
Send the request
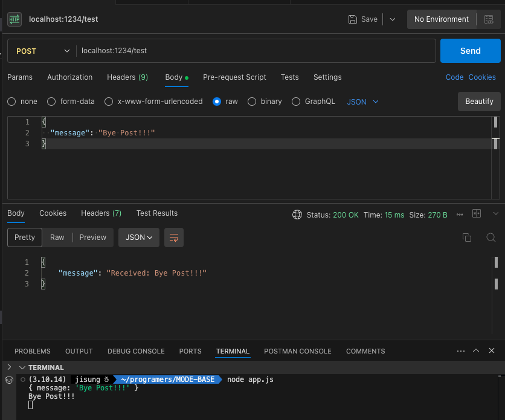[470, 51]
